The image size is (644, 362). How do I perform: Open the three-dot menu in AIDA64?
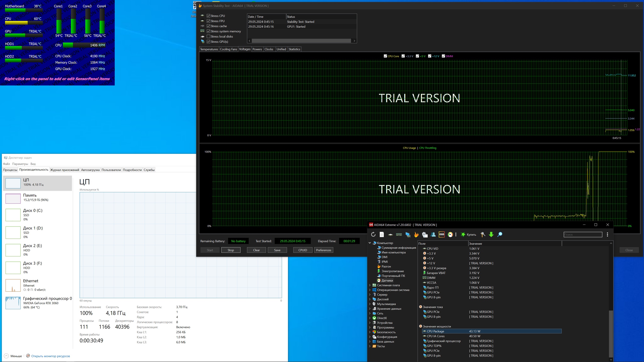(608, 235)
